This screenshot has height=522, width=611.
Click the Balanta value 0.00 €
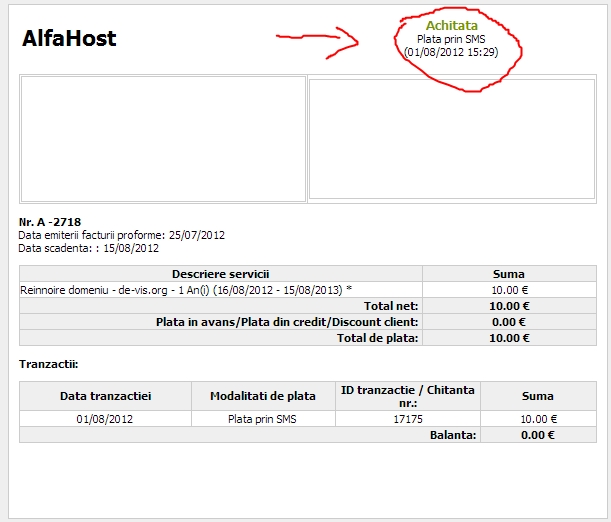538,435
